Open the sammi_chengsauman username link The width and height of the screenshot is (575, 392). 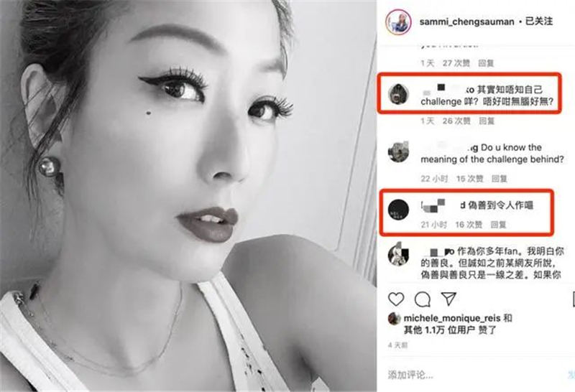click(466, 22)
